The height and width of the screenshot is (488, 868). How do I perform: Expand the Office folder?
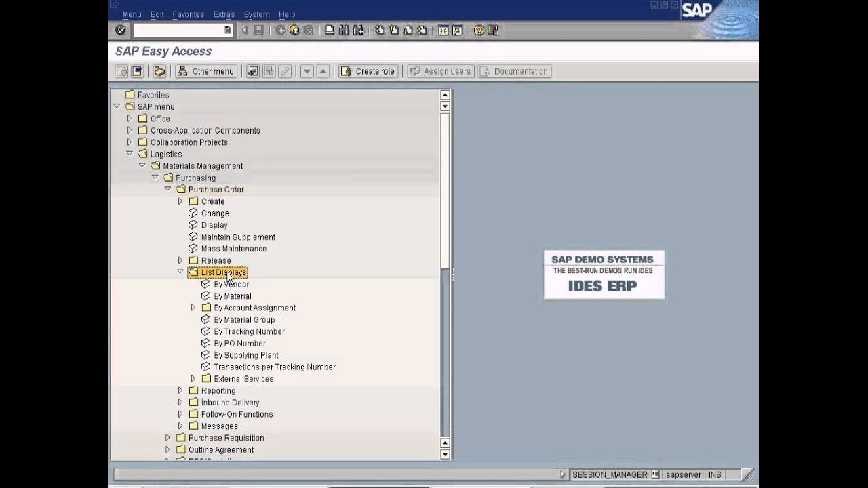[x=130, y=119]
